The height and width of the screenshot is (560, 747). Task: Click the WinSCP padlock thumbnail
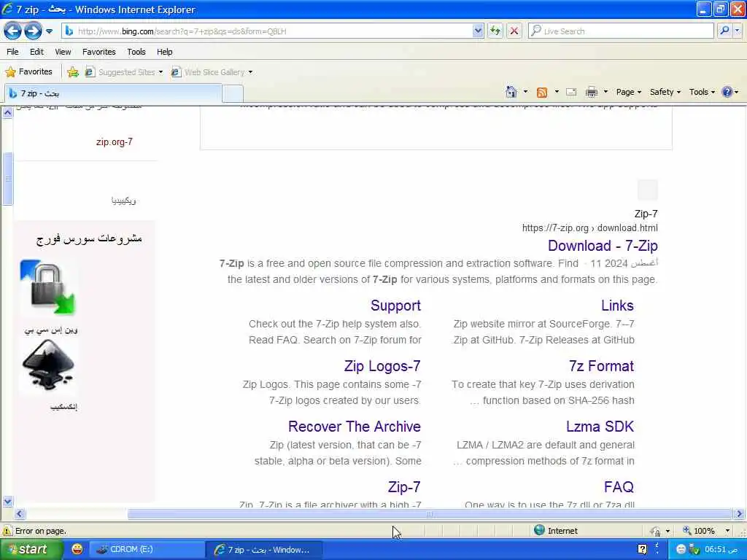pos(48,287)
